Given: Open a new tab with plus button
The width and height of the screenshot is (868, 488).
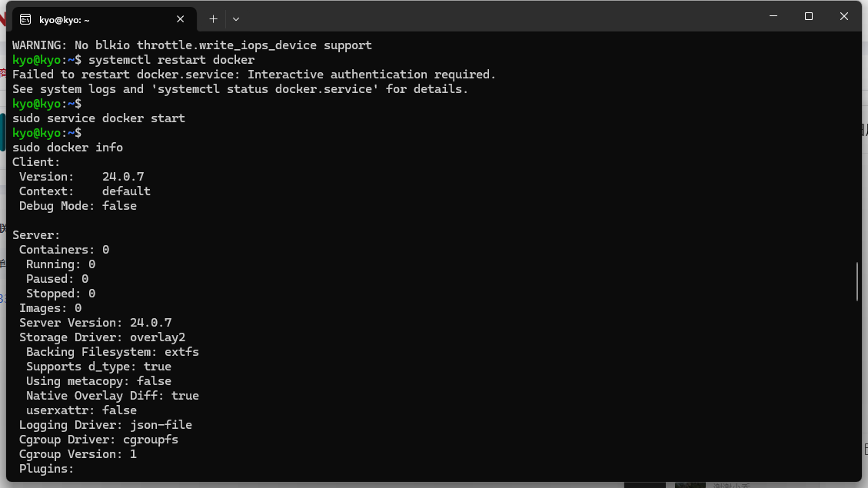Looking at the screenshot, I should click(213, 18).
